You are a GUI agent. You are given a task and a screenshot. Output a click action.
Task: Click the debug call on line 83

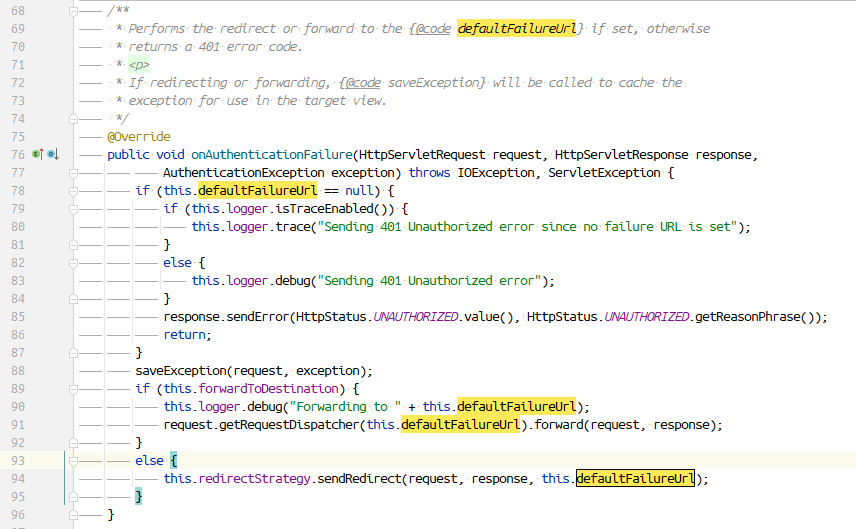point(293,281)
